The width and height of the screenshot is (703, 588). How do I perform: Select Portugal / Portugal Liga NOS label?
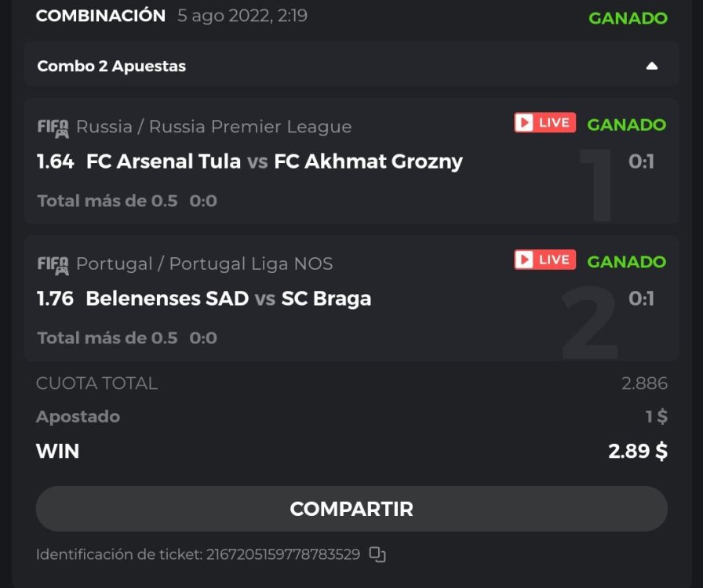click(204, 264)
